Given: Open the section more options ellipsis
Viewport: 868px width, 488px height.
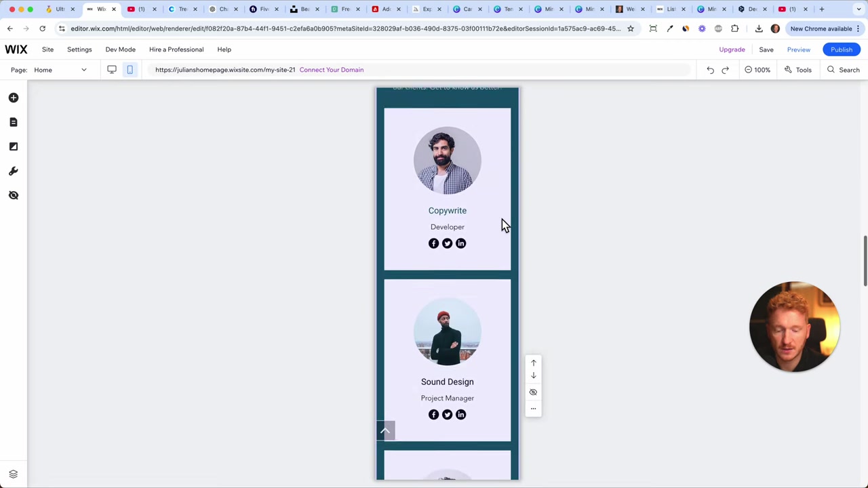Looking at the screenshot, I should click(533, 408).
